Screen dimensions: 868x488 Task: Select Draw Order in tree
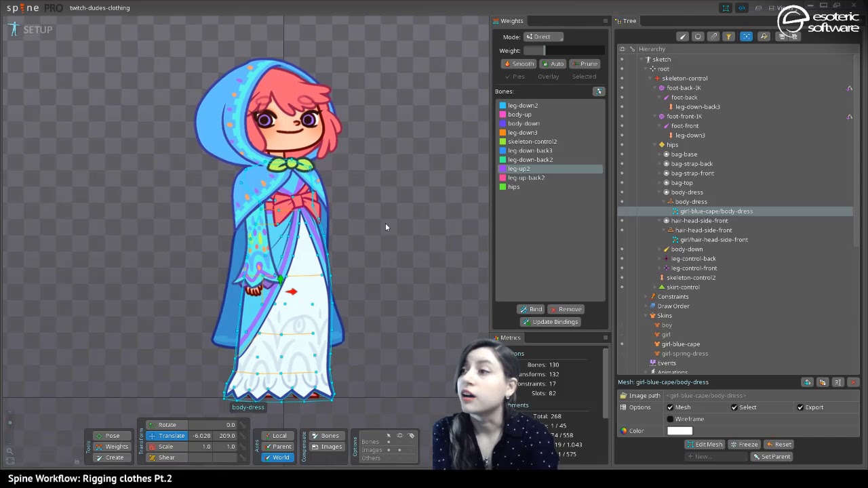coord(673,306)
